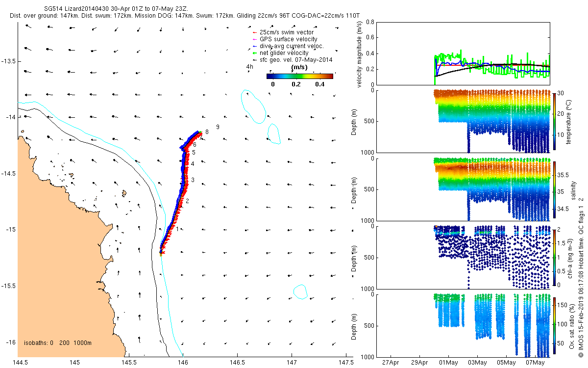Click the -16 latitude tick label
This screenshot has height=368, width=588.
click(x=10, y=342)
